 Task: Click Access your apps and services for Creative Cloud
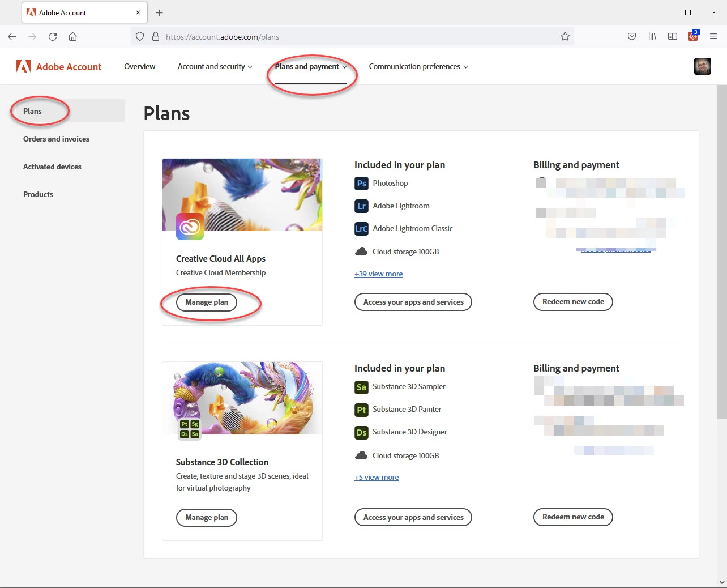click(x=413, y=302)
